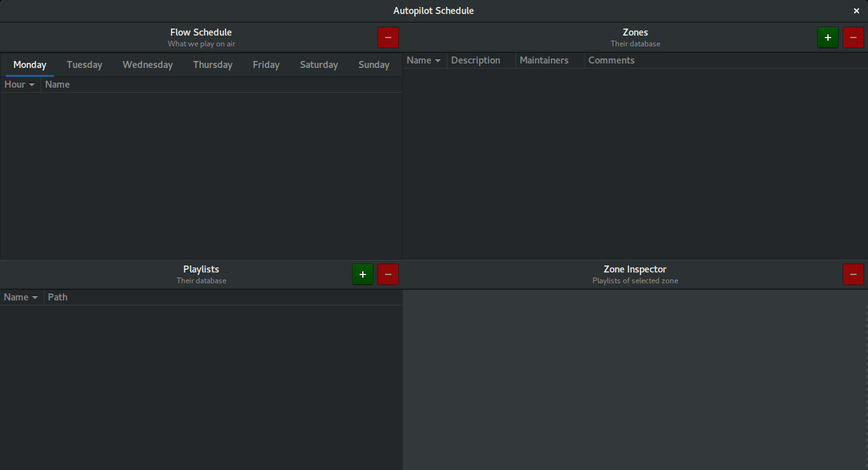
Task: Select the Thursday tab
Action: pyautogui.click(x=212, y=65)
